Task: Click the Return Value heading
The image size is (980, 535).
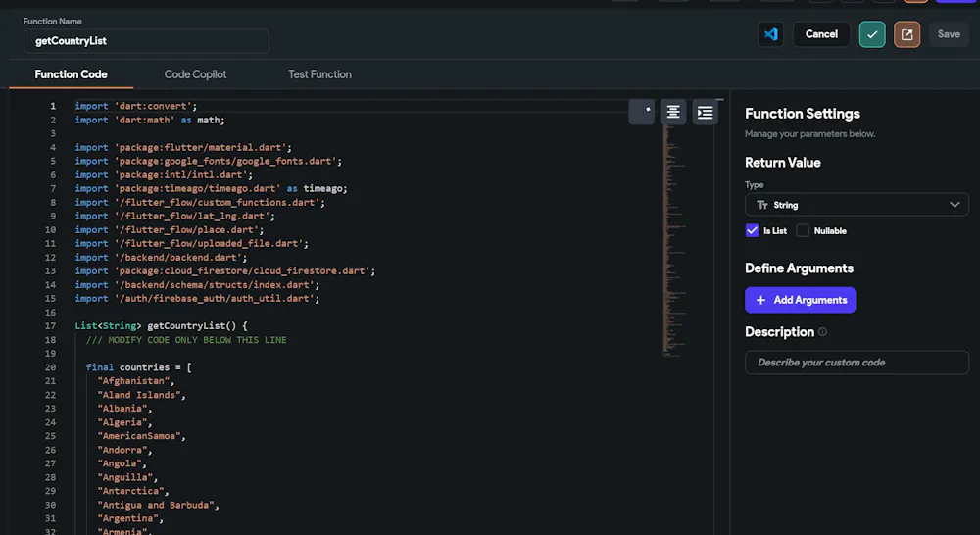Action: click(782, 163)
